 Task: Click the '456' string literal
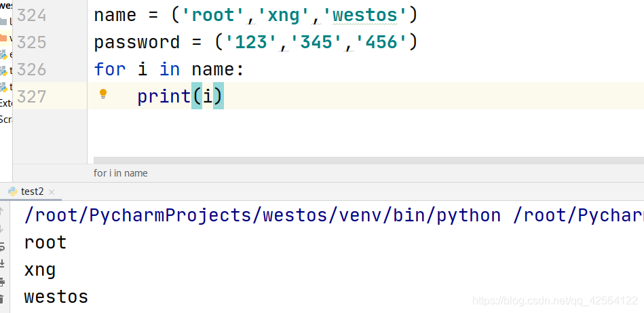point(381,42)
